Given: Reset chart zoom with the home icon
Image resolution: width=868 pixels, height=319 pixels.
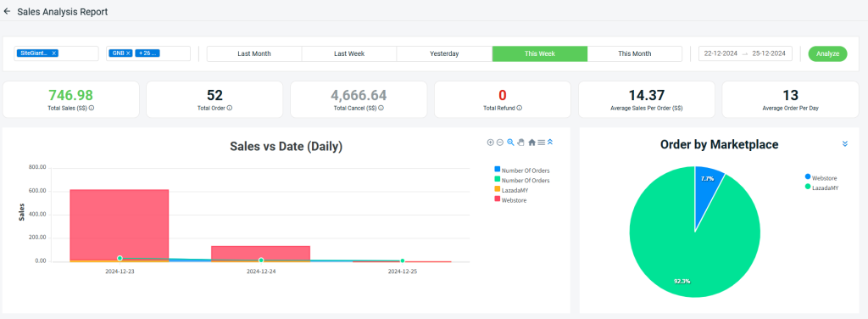Looking at the screenshot, I should [x=531, y=143].
